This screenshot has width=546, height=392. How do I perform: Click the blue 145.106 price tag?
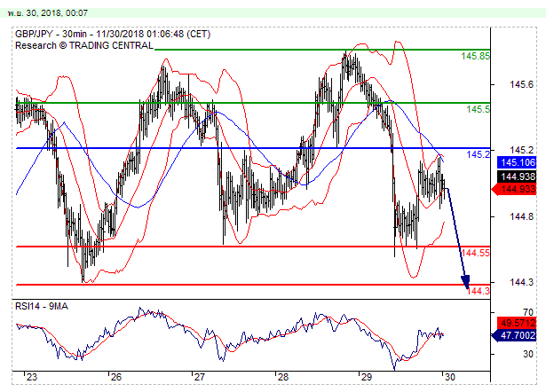(519, 162)
